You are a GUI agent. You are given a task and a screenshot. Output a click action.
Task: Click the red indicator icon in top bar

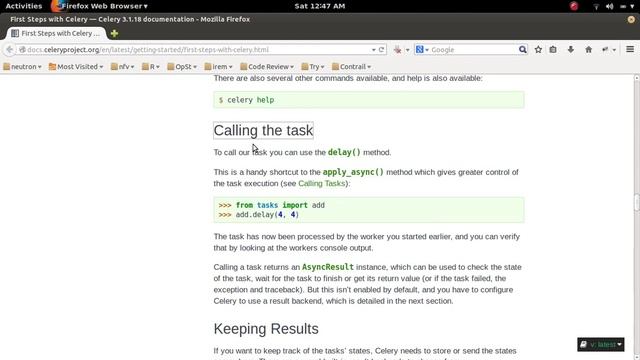(574, 6)
